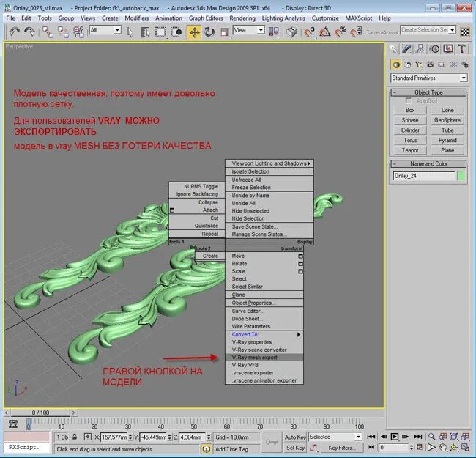Open the Motion command panel tab
This screenshot has width=476, height=458.
point(435,49)
